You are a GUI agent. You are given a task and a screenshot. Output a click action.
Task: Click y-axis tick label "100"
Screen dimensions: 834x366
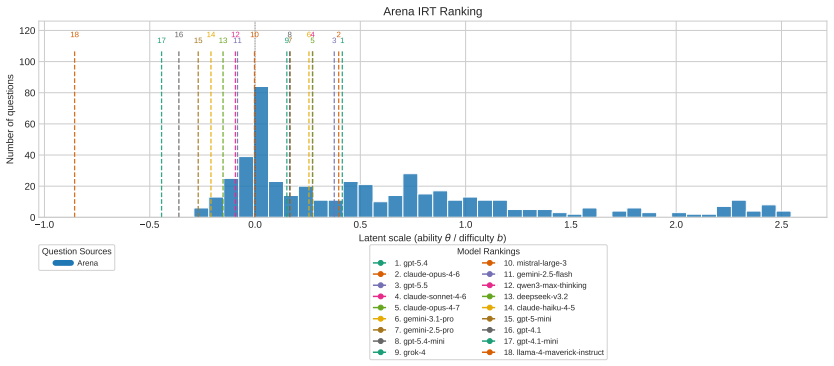[29, 62]
